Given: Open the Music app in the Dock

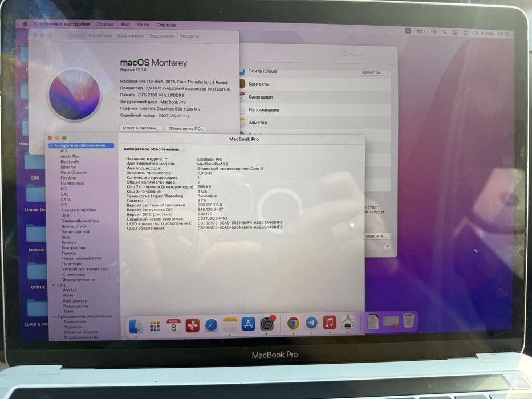Looking at the screenshot, I should [330, 322].
